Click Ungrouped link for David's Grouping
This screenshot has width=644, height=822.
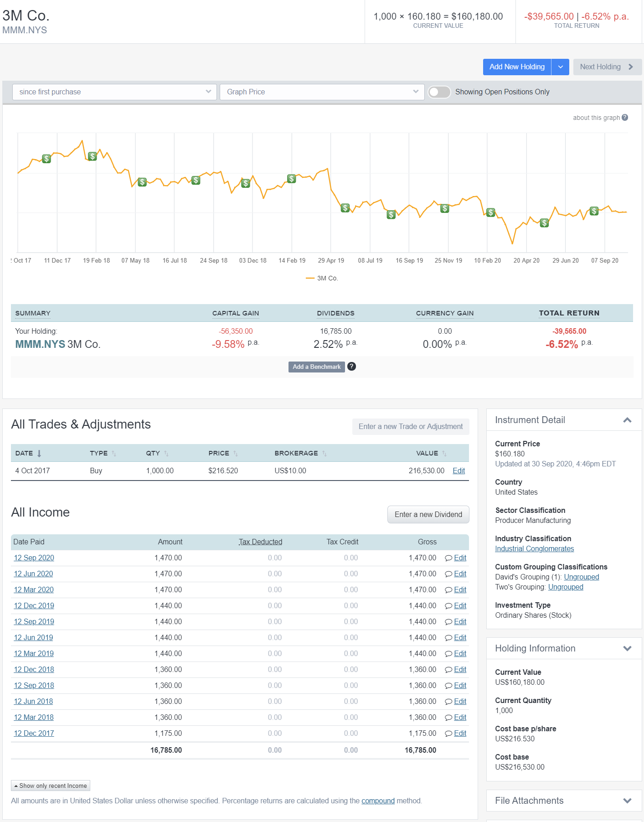(x=582, y=577)
